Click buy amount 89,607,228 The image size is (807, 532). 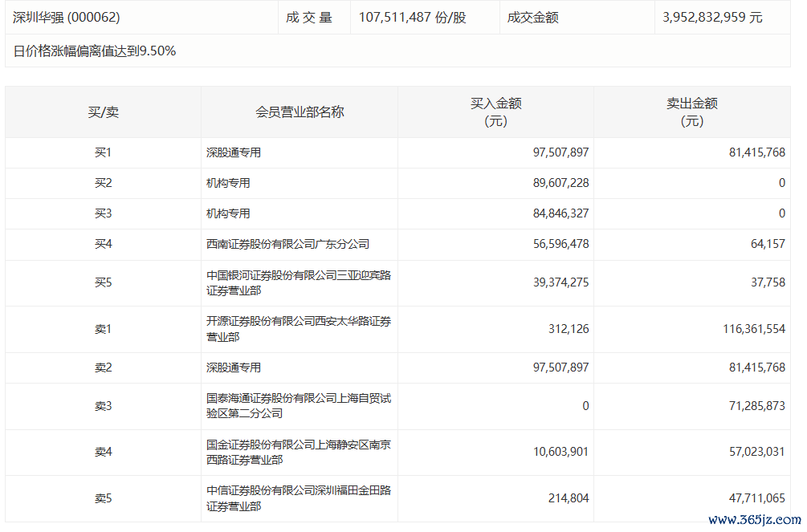click(x=561, y=183)
